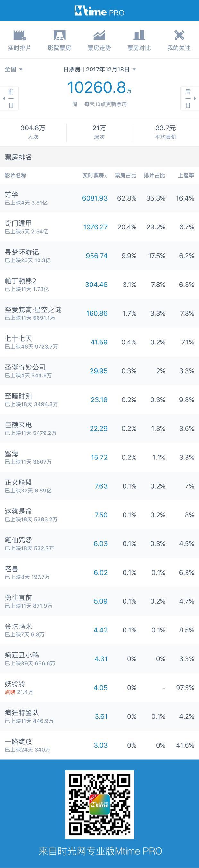This screenshot has width=199, height=868.
Task: Open the 奇门遁甲 movie row
Action: (x=99, y=227)
